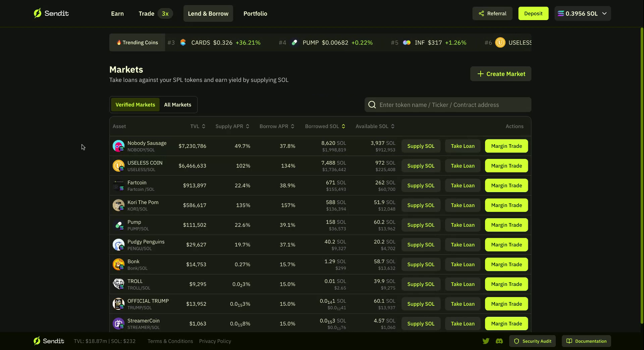
Task: Click the USELESS COIN token icon
Action: (118, 166)
